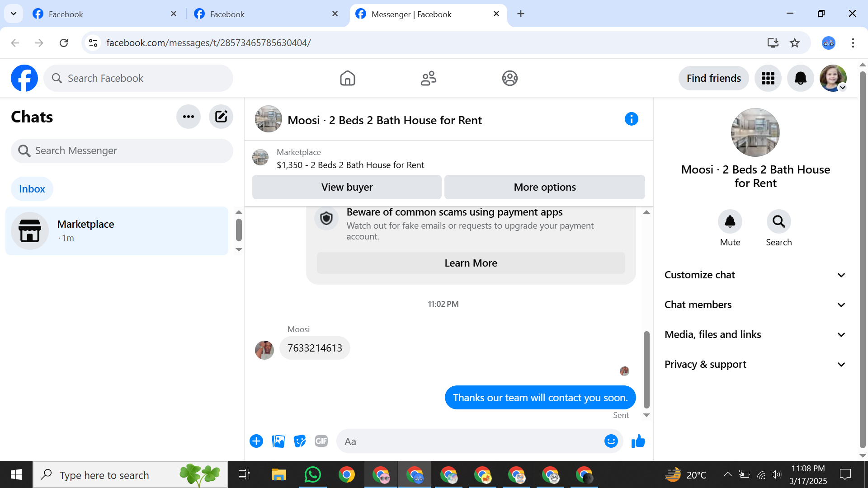Open the Chrome profile avatar in toolbar
This screenshot has width=868, height=488.
coord(828,42)
